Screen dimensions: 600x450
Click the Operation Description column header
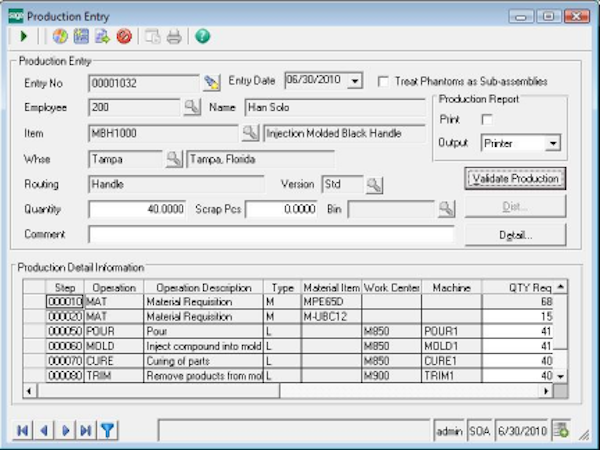tap(204, 287)
